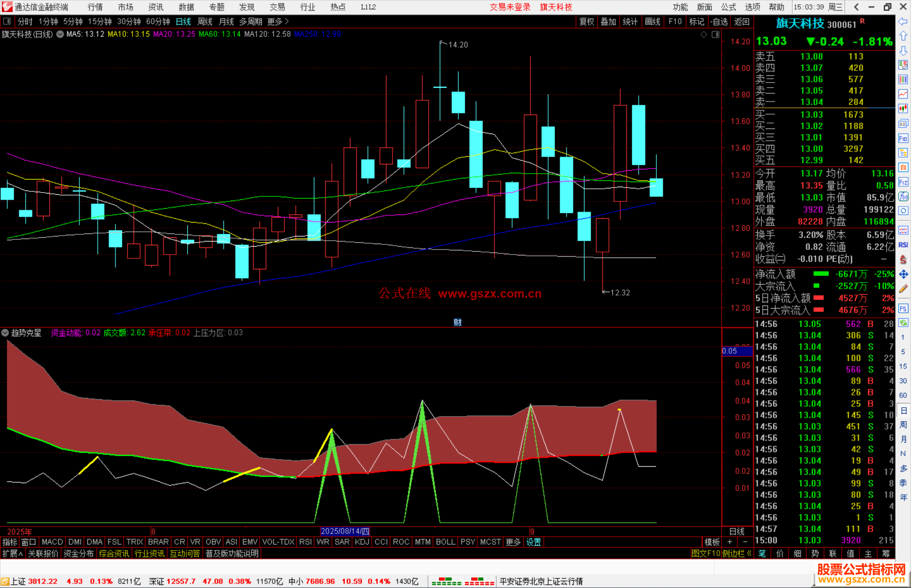Viewport: 911px width, 588px height.
Task: Select the 季 quarterly period in sidebar
Action: pyautogui.click(x=903, y=483)
